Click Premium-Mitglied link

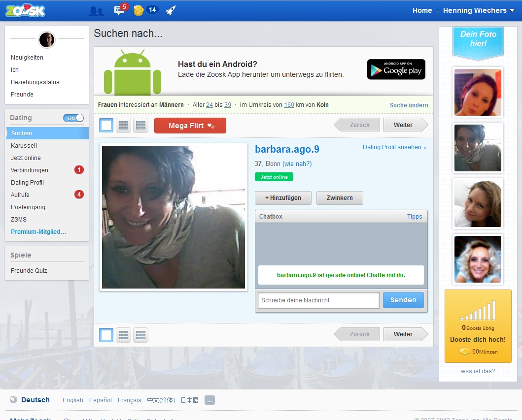tap(38, 232)
